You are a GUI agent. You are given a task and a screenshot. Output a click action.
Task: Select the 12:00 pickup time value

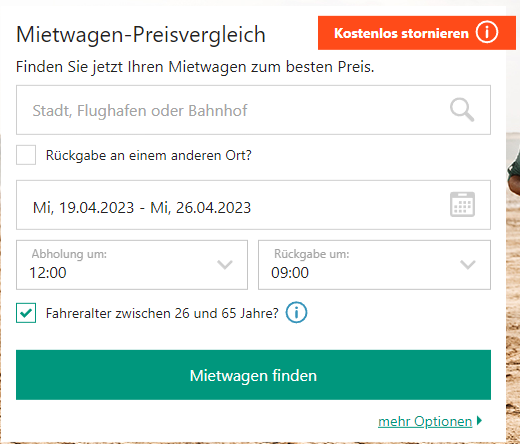[x=48, y=273]
